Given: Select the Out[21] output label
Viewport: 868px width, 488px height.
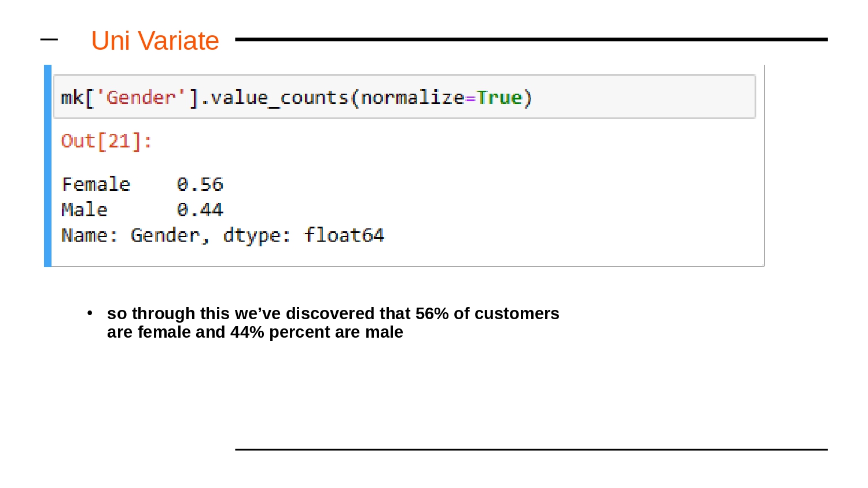Looking at the screenshot, I should tap(107, 141).
